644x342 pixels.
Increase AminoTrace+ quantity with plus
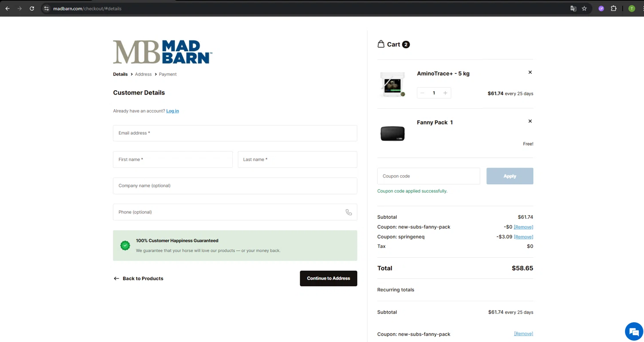(445, 93)
